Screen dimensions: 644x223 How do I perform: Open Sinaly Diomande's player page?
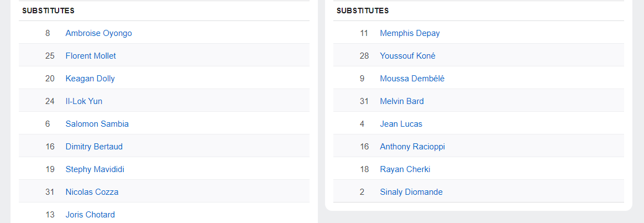(x=411, y=192)
